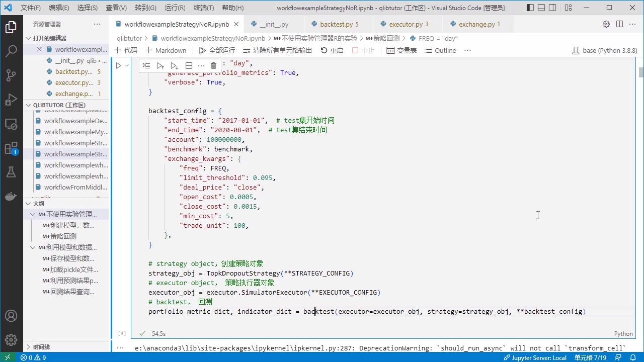Switch to the backtest.py tab

[336, 24]
